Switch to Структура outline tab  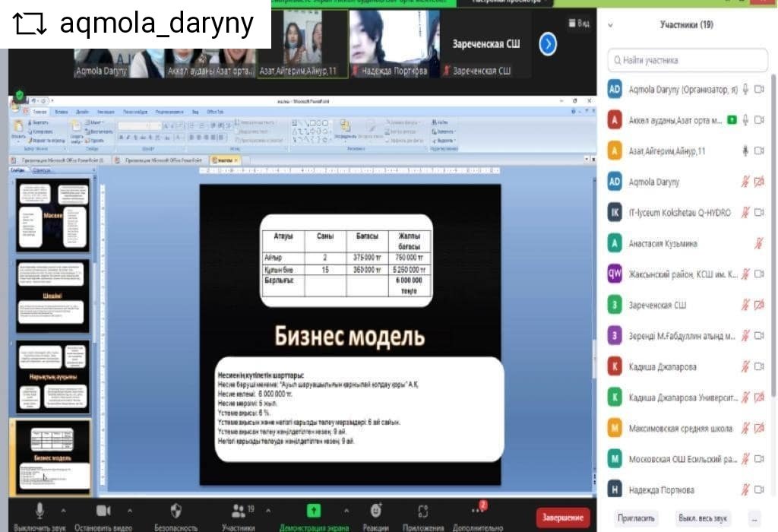[42, 170]
